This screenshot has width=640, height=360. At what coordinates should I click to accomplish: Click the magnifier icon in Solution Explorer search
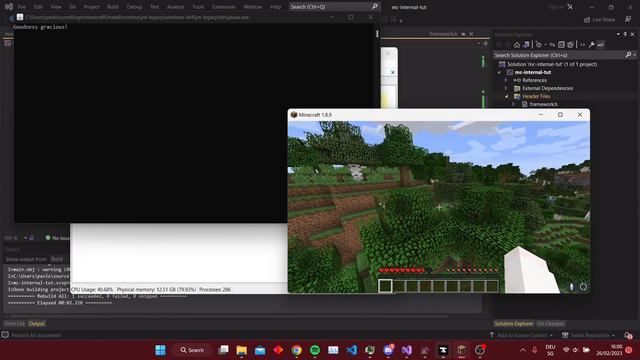(629, 55)
